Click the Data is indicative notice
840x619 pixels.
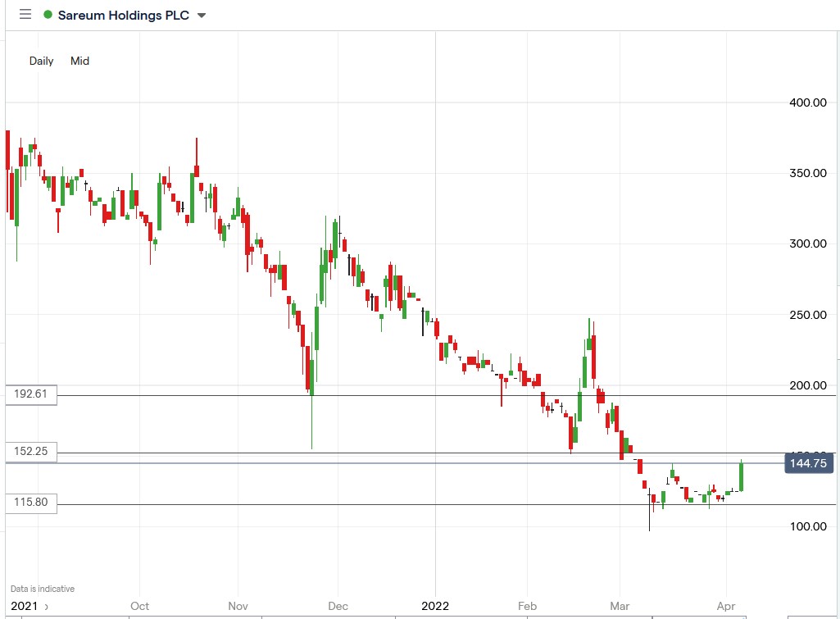click(42, 589)
